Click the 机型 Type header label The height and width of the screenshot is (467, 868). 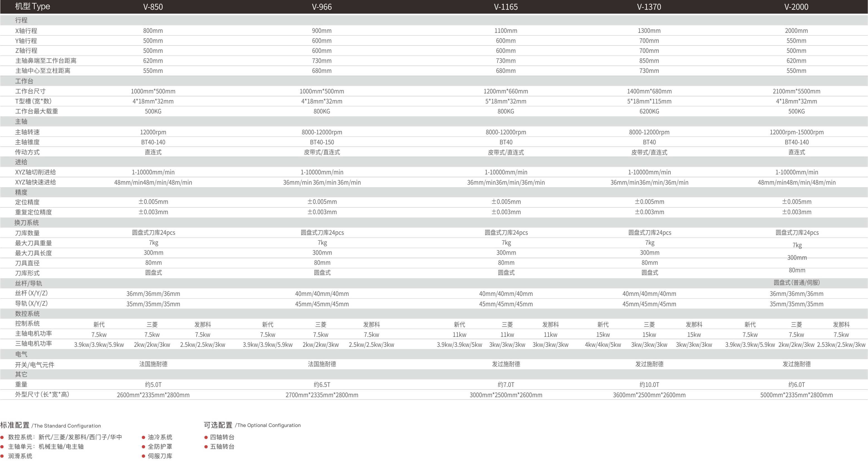(x=32, y=6)
